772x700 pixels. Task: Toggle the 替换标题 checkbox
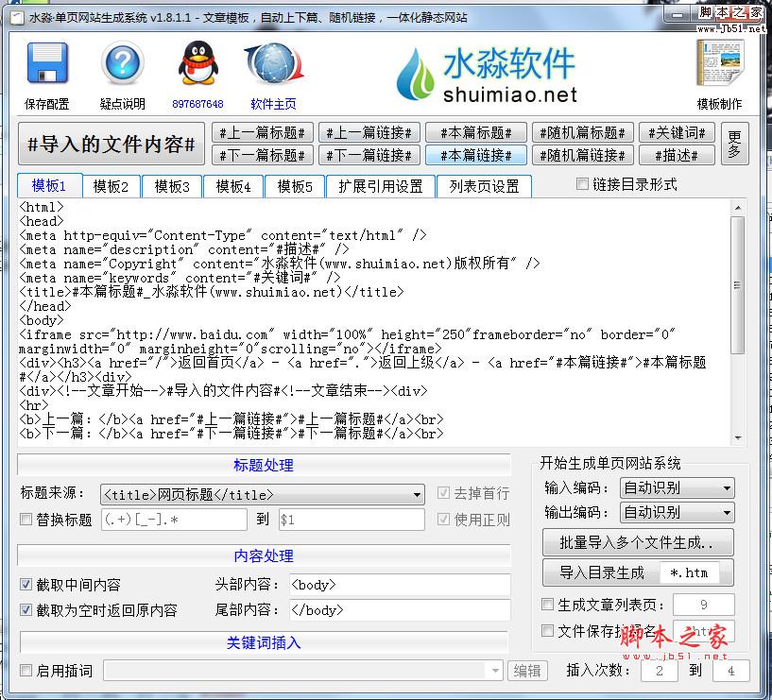click(x=26, y=520)
